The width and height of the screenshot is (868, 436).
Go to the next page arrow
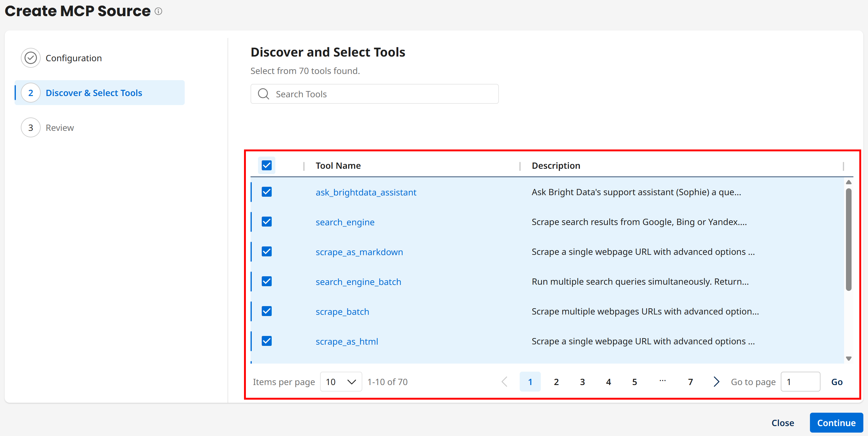(x=717, y=382)
